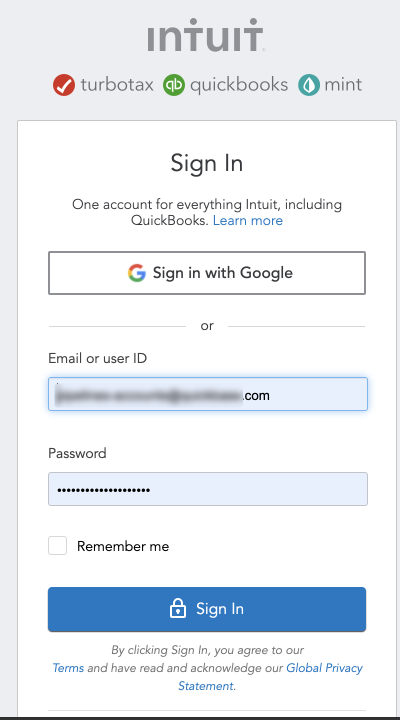Click the Google G logo icon

137,273
